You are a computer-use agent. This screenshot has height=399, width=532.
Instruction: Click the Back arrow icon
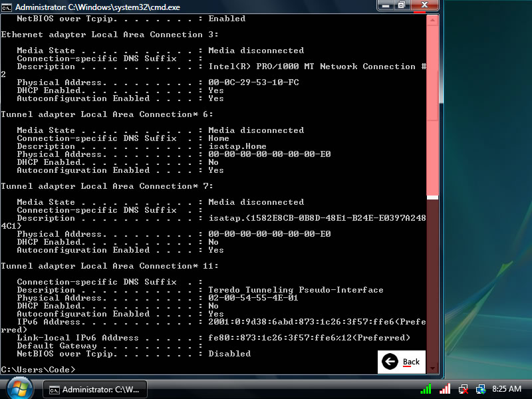pos(390,361)
